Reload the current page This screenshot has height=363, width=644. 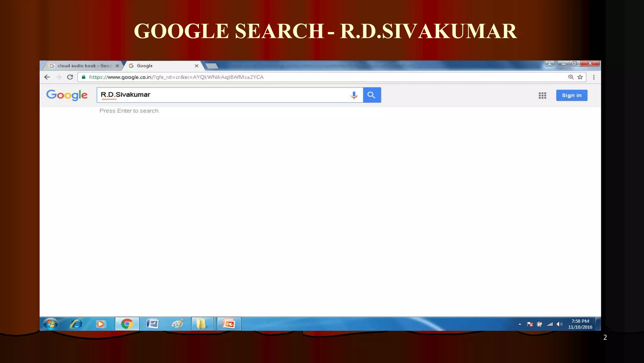[x=70, y=77]
